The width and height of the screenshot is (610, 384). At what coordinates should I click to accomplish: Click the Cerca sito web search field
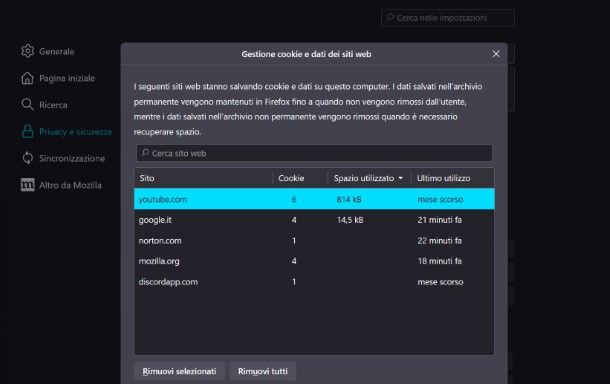point(314,153)
